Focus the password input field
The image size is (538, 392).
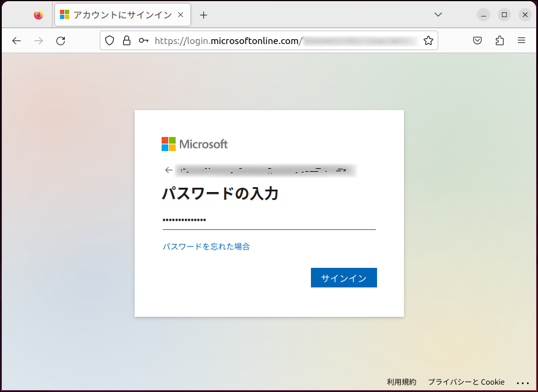coord(269,220)
